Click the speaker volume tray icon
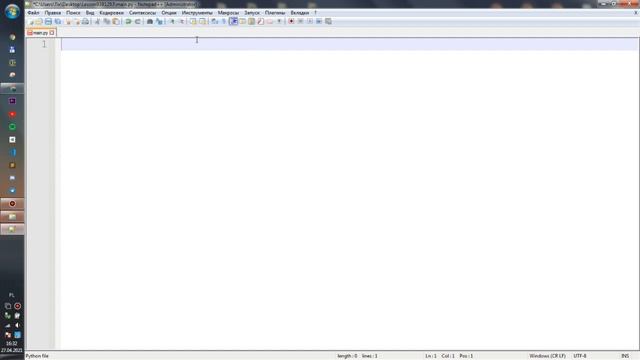 pos(17,325)
